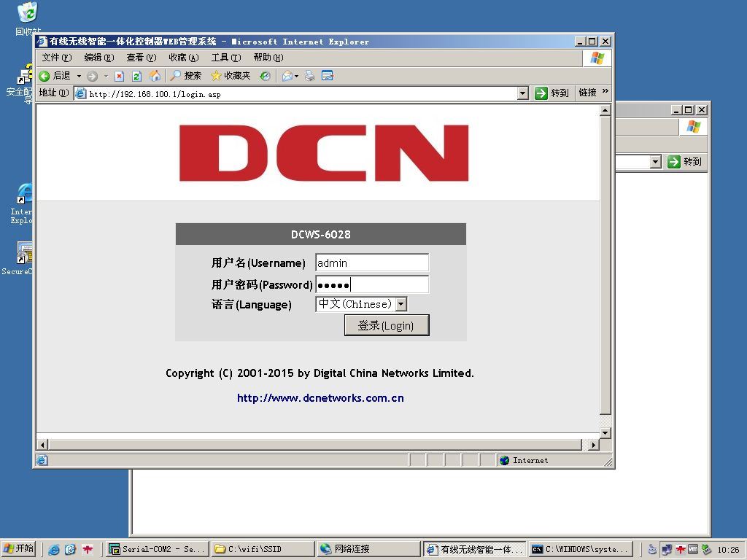Switch to C:\WINDOWS\syste... console taskbar item
The width and height of the screenshot is (747, 560).
(580, 549)
